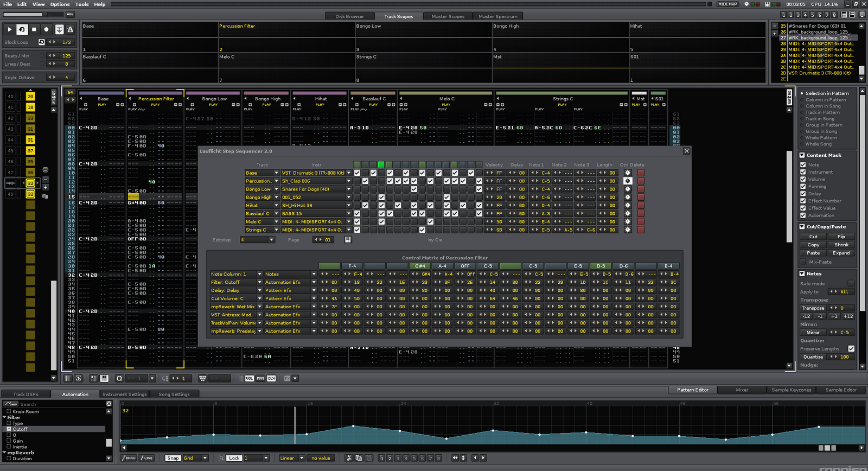
Task: Stop playback with the Stop button
Action: tap(34, 29)
